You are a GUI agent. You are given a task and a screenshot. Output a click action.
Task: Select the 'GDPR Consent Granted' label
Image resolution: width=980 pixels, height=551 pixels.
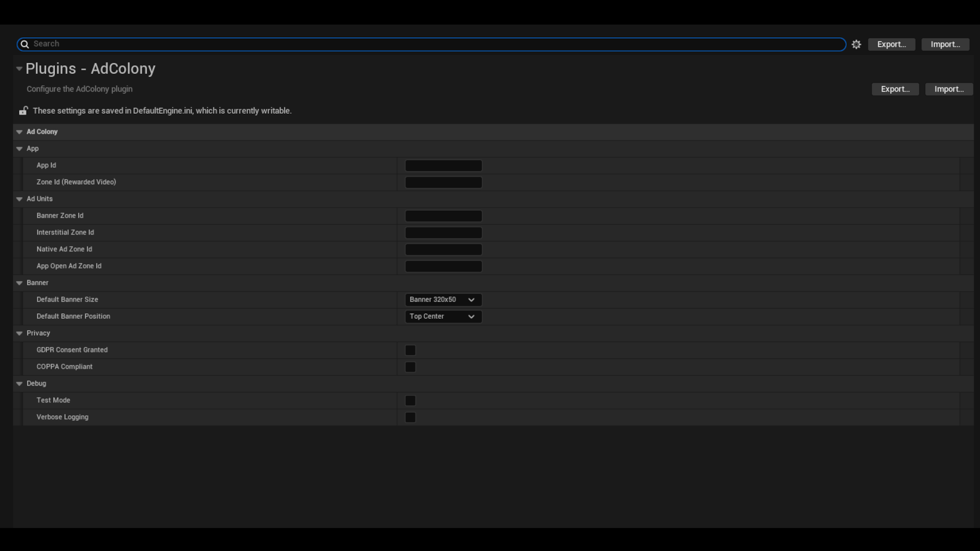tap(72, 350)
